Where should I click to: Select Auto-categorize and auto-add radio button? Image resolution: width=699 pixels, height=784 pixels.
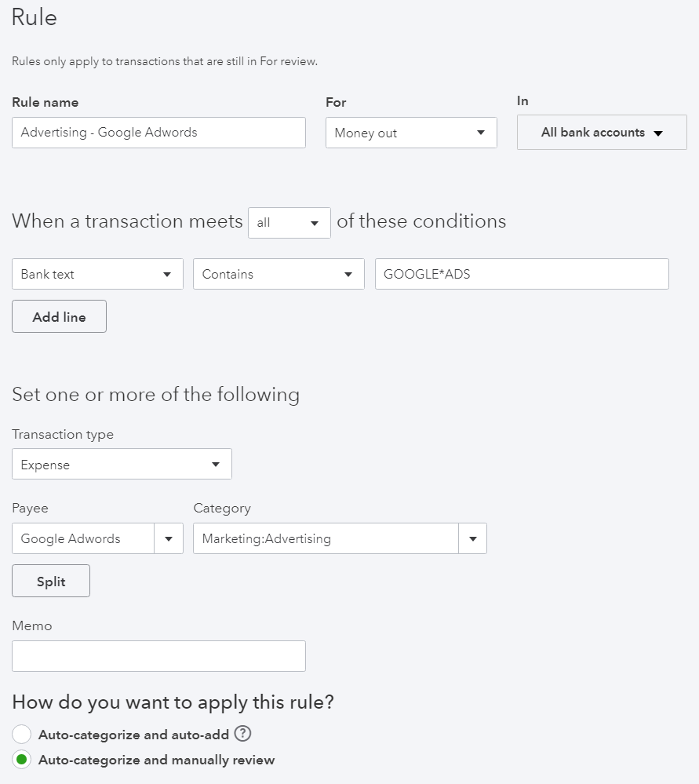[x=21, y=735]
